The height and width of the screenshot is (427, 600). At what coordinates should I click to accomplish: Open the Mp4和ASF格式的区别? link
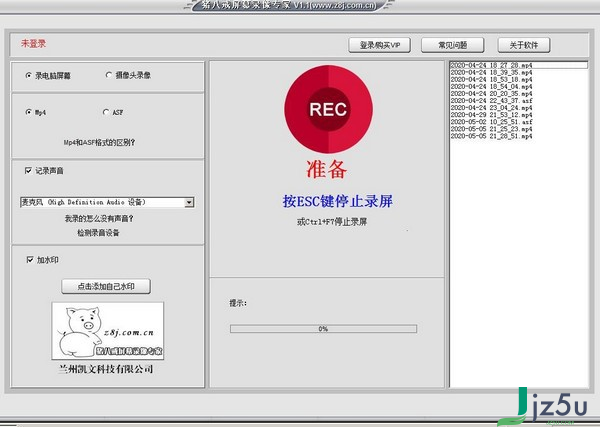(99, 142)
